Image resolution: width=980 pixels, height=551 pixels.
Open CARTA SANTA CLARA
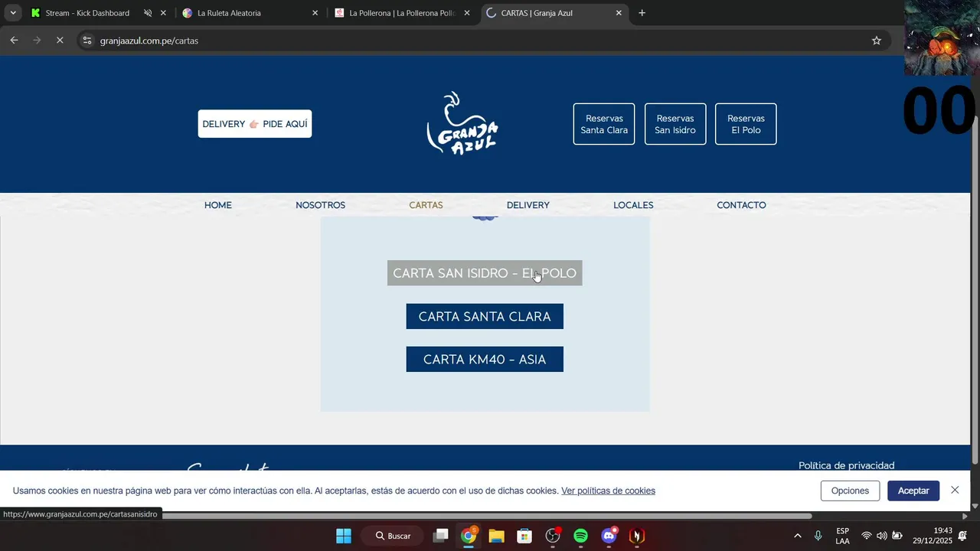coord(485,317)
